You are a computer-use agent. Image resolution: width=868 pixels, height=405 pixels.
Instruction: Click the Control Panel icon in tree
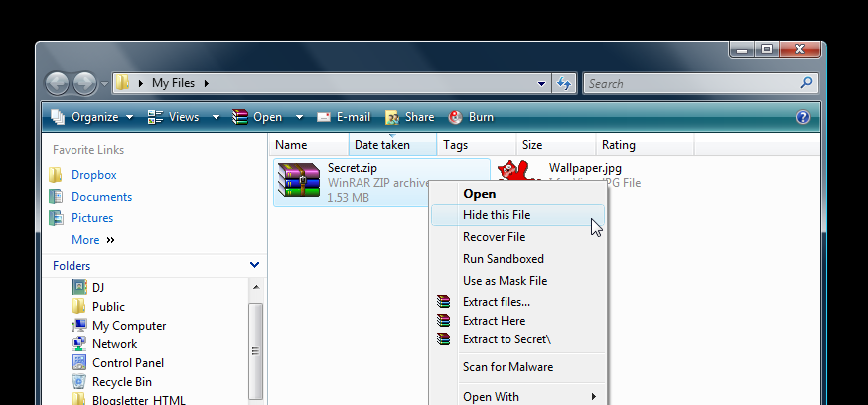pyautogui.click(x=79, y=363)
